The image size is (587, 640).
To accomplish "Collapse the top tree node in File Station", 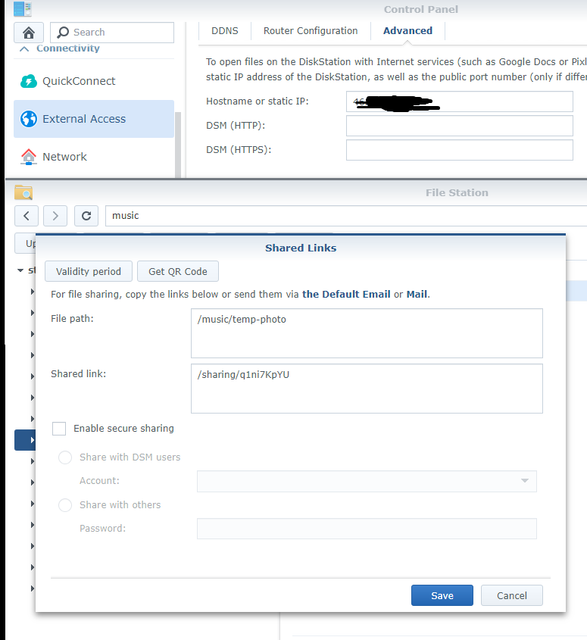I will click(x=20, y=270).
